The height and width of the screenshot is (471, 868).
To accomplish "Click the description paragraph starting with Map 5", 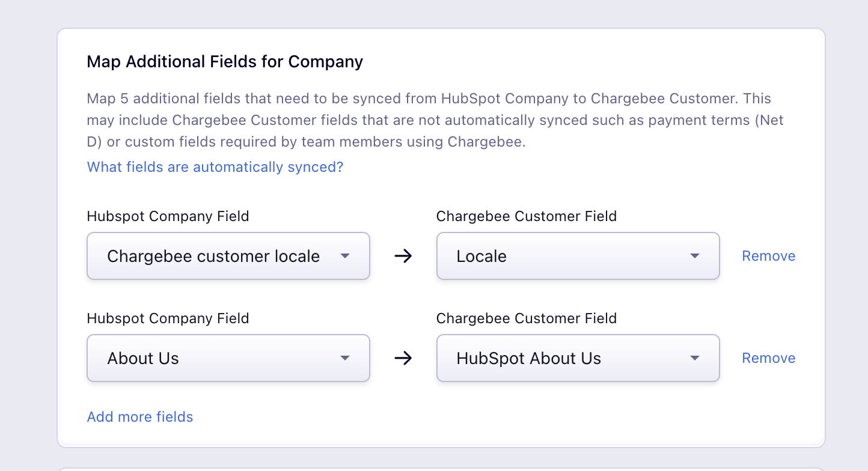I will [435, 121].
